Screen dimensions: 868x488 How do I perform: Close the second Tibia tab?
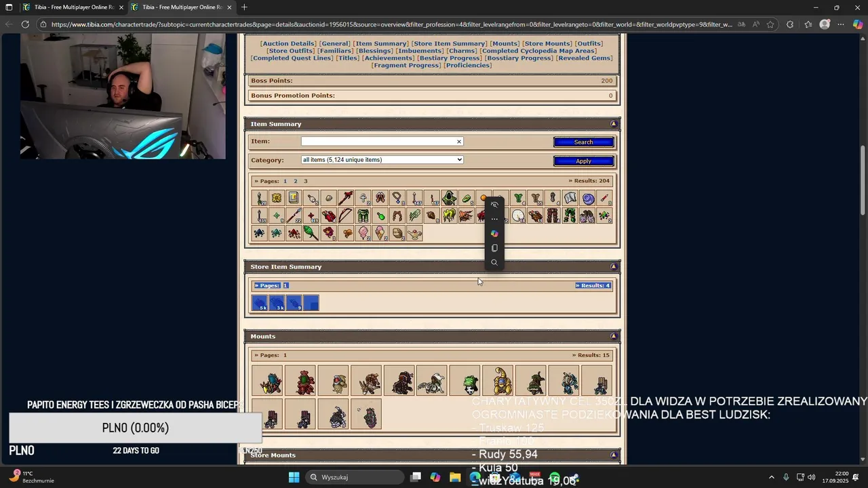coord(229,7)
